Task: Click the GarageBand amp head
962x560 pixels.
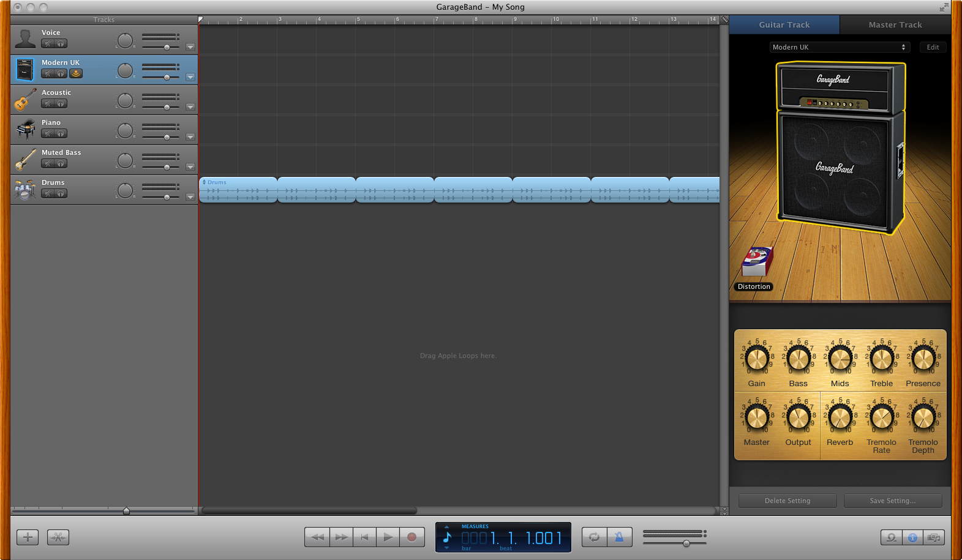Action: coord(840,88)
